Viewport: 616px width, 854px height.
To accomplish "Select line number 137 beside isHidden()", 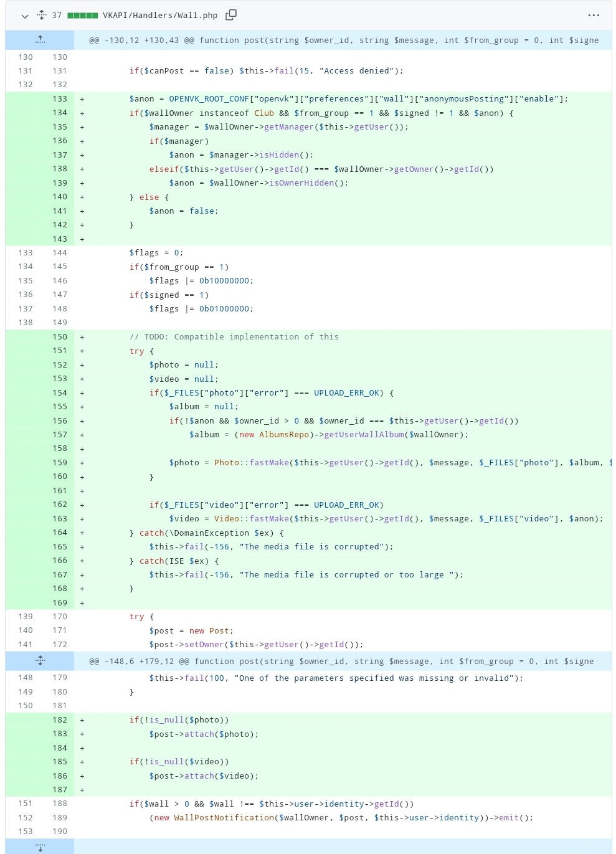I will [60, 154].
